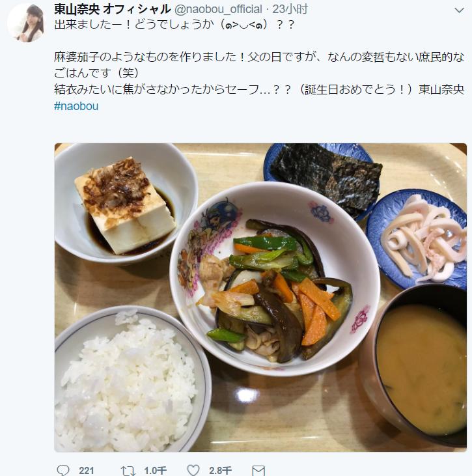
Task: Open the tweet options chevron menu
Action: tap(459, 10)
